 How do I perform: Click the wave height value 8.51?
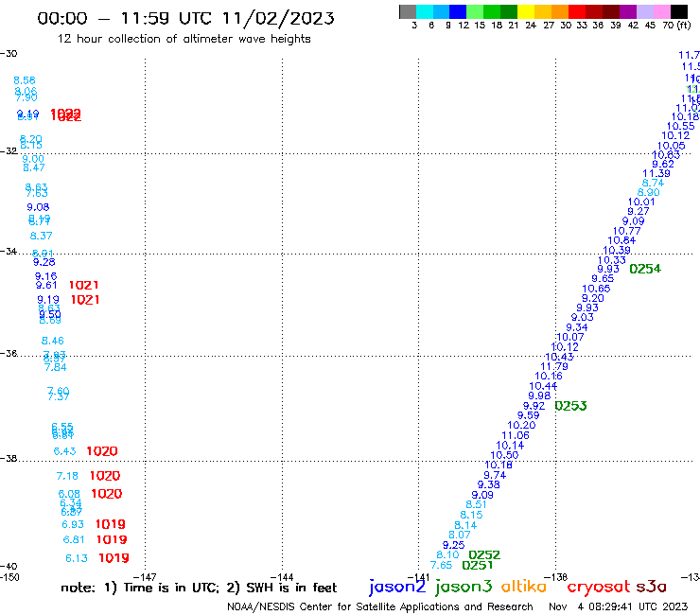(477, 504)
